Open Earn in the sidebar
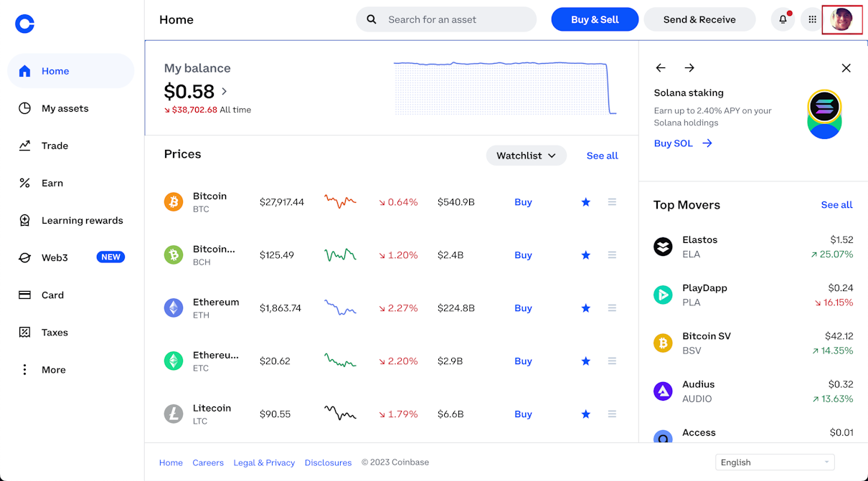 tap(70, 183)
